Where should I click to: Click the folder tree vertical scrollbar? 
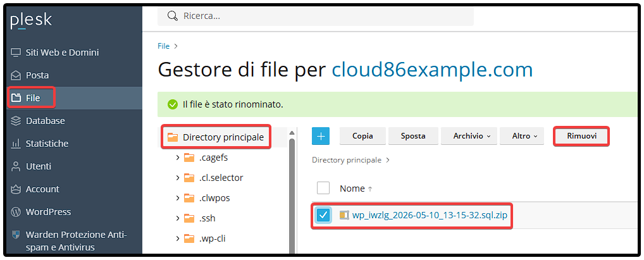tap(292, 197)
